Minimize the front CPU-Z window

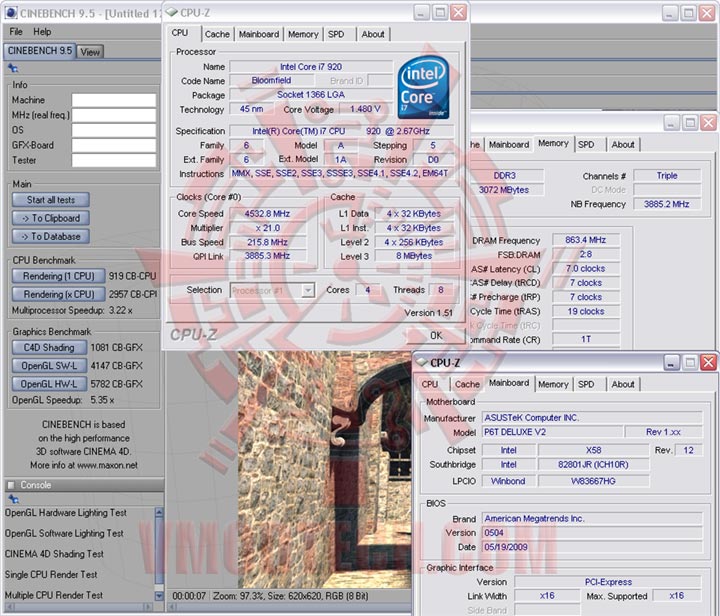tap(422, 12)
